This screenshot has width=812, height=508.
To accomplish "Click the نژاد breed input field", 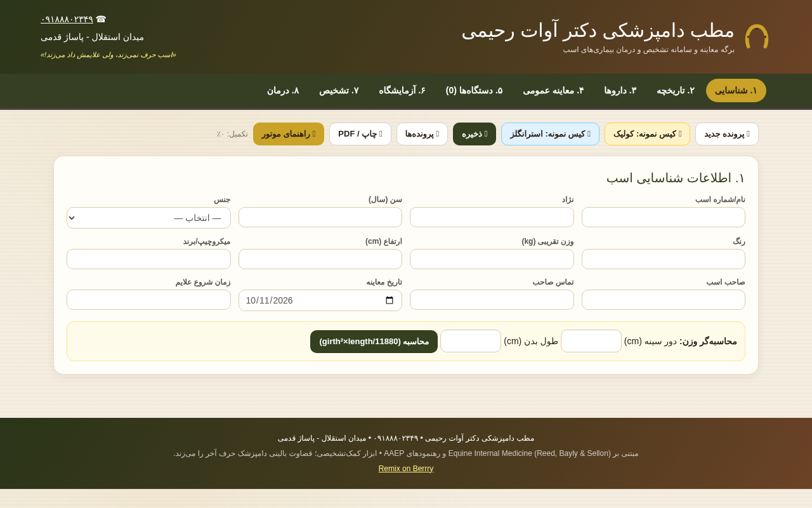I will point(492,217).
